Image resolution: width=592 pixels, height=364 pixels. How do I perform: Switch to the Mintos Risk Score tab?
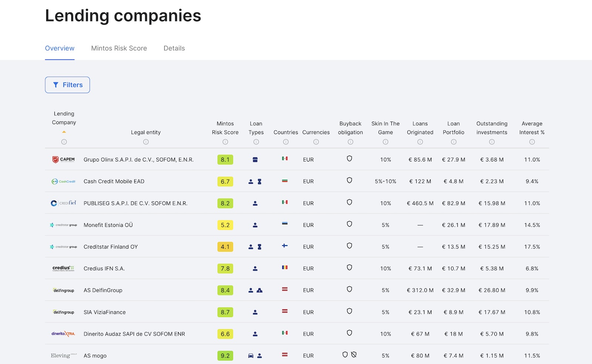(x=119, y=48)
